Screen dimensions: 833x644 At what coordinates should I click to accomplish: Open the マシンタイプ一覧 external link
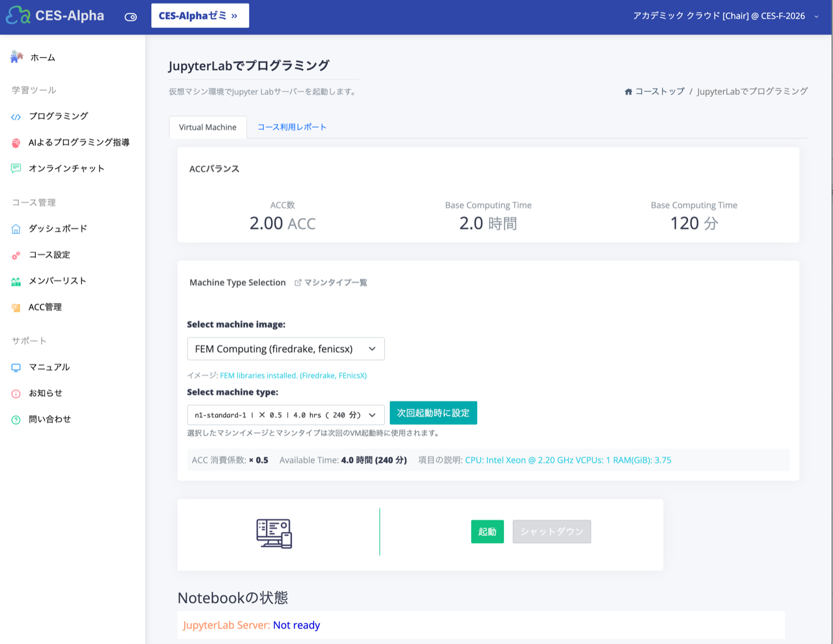[x=331, y=283]
